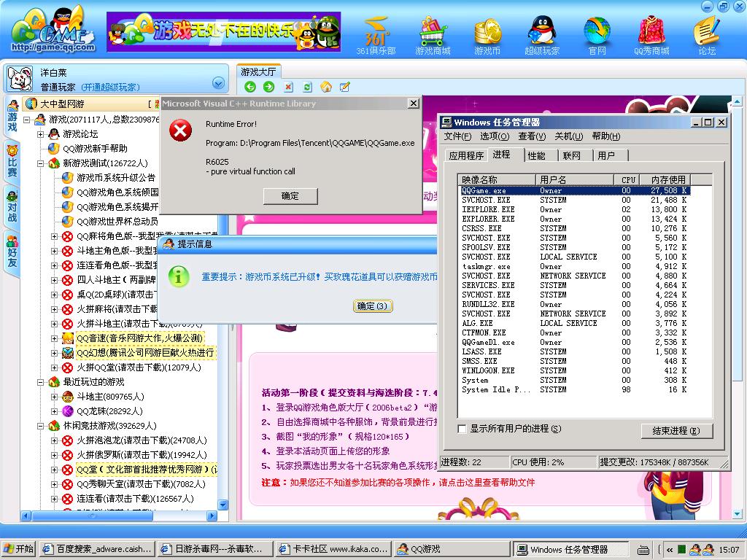This screenshot has width=747, height=560.
Task: Select the 比赛 sidebar tab
Action: click(12, 161)
